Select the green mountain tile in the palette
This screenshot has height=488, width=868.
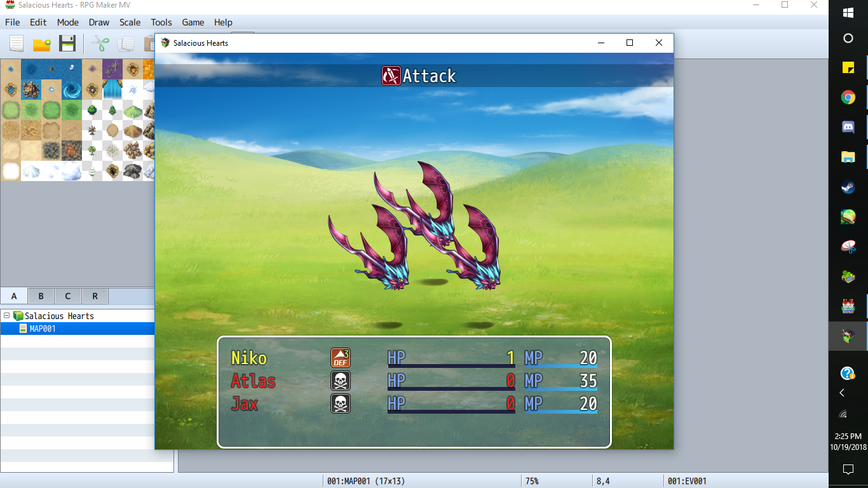[133, 110]
